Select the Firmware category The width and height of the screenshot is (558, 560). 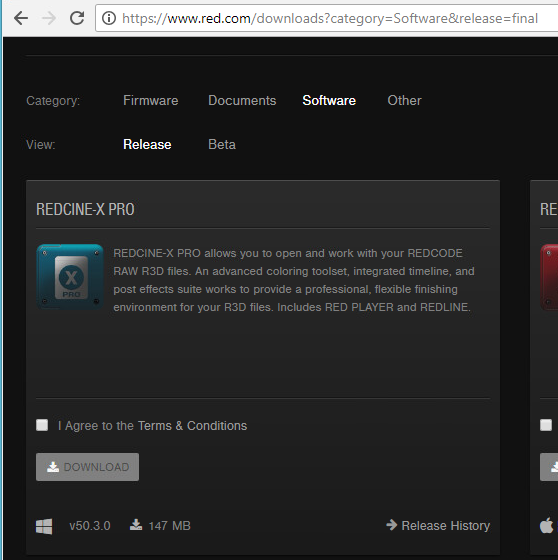150,100
